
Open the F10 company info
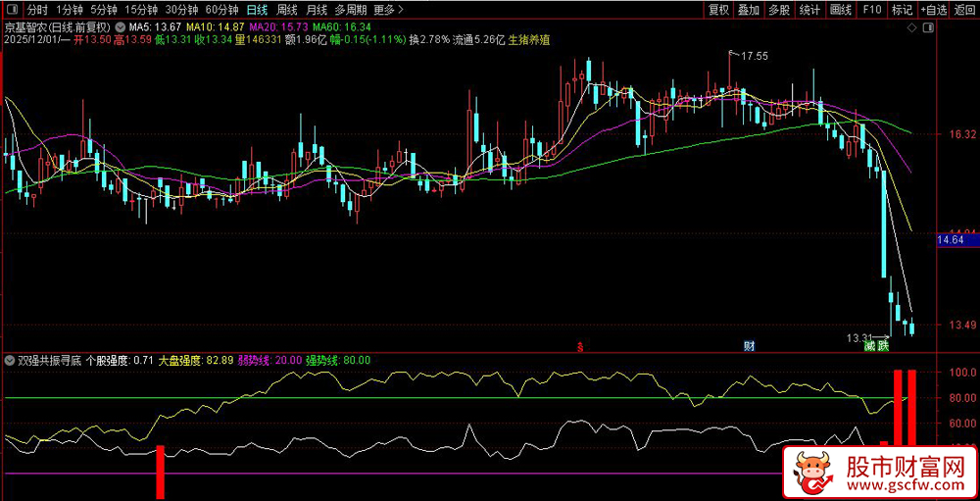pos(870,10)
